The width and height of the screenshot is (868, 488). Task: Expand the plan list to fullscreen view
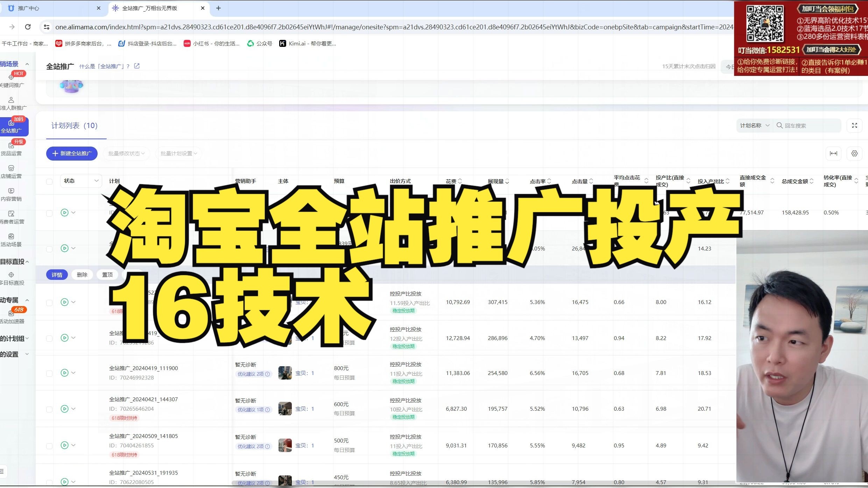(855, 125)
